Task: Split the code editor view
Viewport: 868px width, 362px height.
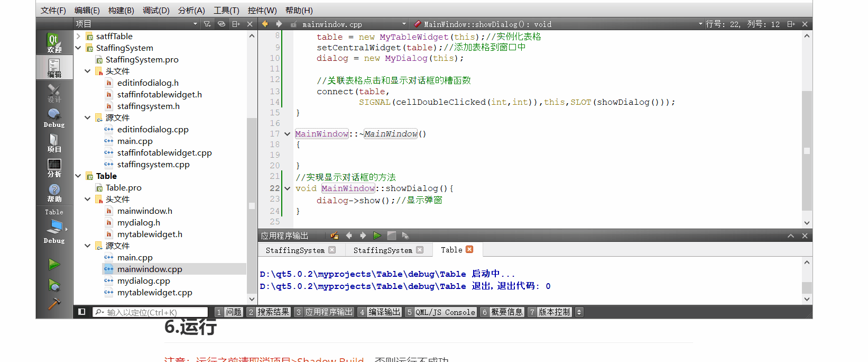Action: tap(791, 24)
